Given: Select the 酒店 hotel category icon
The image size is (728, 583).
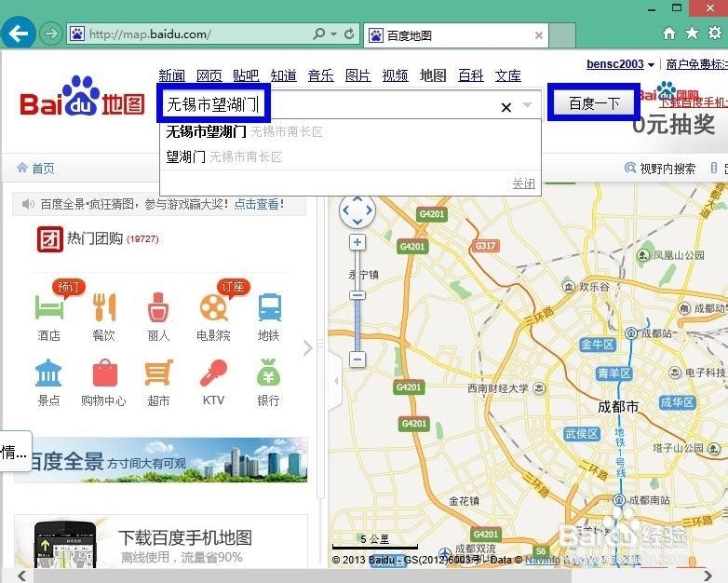Looking at the screenshot, I should pos(49,308).
